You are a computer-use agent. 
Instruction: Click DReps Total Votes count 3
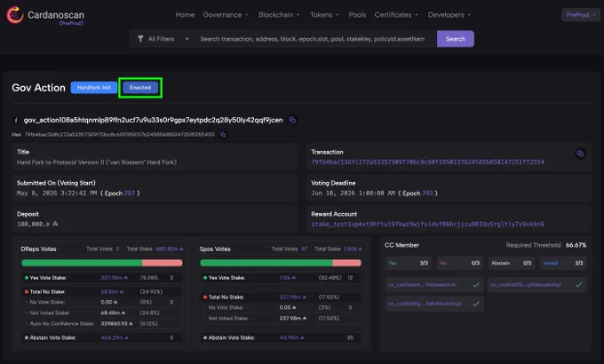tap(117, 249)
